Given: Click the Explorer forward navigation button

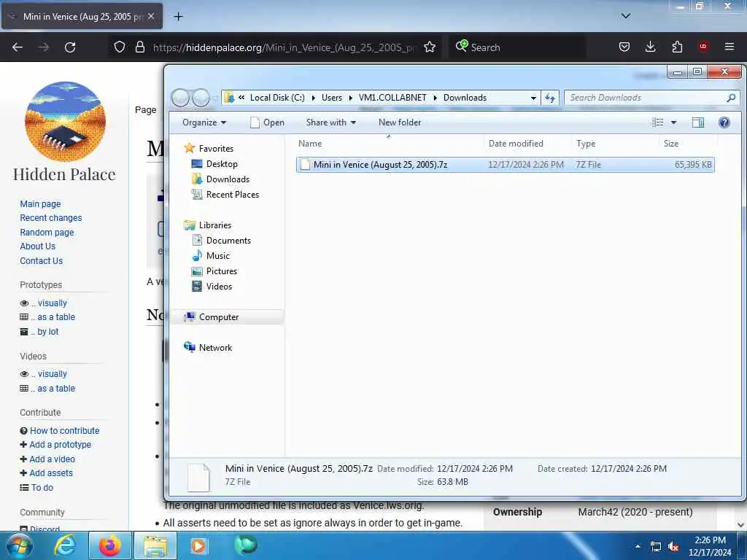Looking at the screenshot, I should [x=201, y=98].
